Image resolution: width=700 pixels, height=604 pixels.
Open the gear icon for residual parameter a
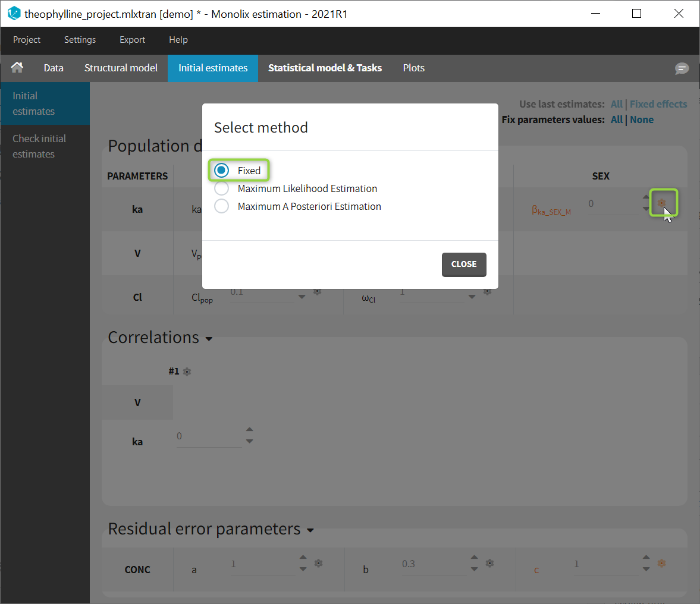point(319,563)
